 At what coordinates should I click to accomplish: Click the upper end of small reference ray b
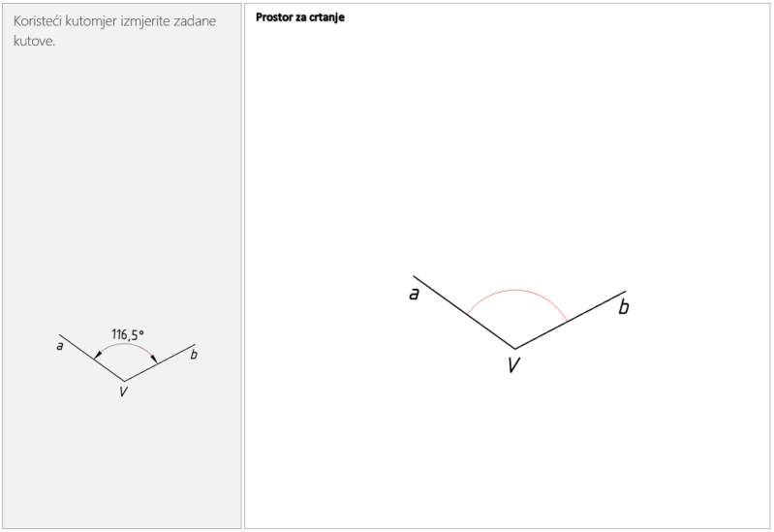(195, 344)
